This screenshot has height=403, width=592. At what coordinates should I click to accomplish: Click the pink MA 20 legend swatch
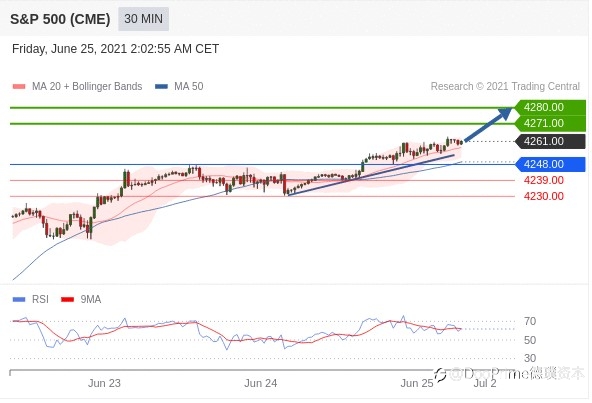tap(19, 86)
